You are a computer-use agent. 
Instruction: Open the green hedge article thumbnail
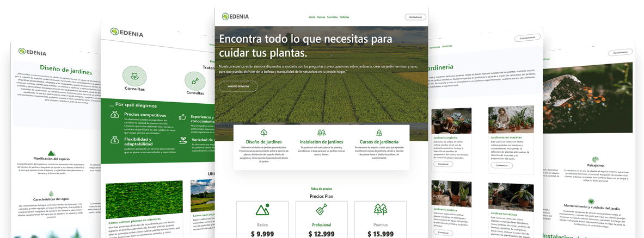[x=144, y=199]
